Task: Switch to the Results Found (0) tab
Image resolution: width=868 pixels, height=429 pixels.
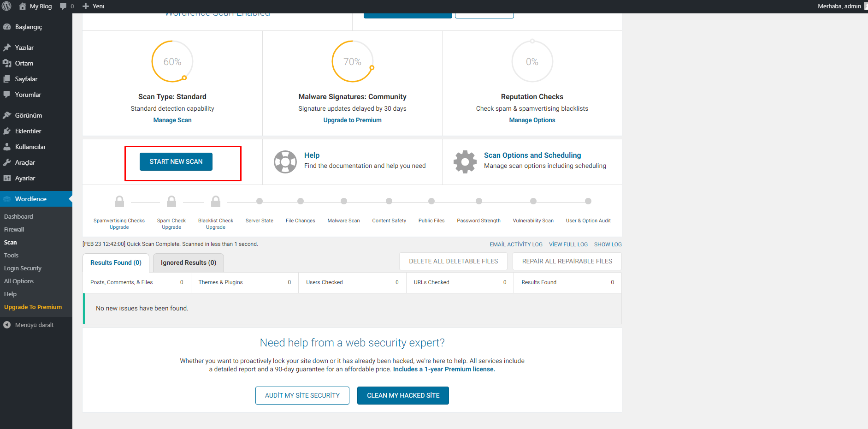Action: coord(116,262)
